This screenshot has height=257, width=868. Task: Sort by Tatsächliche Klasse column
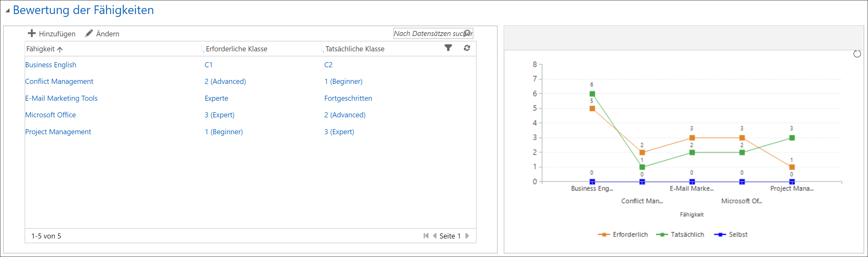(x=354, y=49)
